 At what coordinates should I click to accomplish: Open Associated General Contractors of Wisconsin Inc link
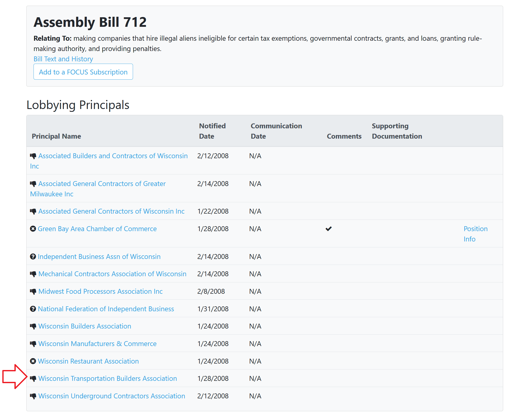click(111, 211)
